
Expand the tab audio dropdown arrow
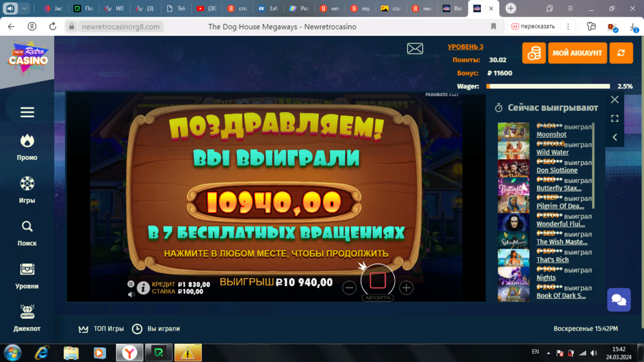(24, 8)
